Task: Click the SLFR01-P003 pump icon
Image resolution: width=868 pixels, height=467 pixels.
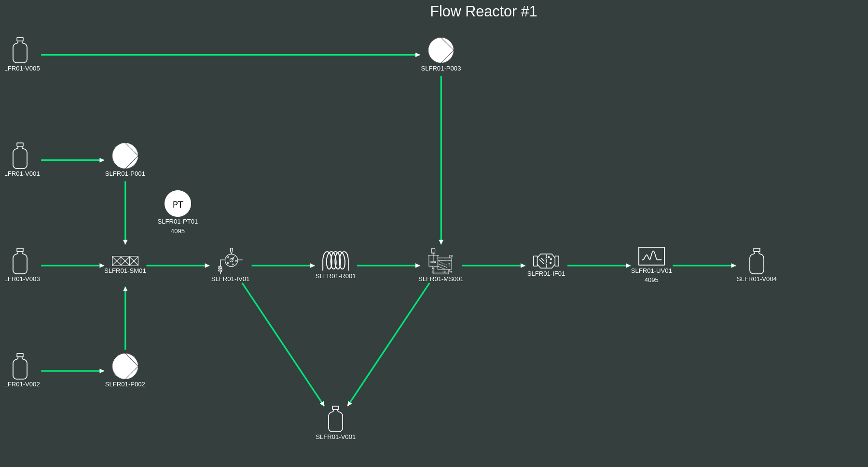Action: 441,50
